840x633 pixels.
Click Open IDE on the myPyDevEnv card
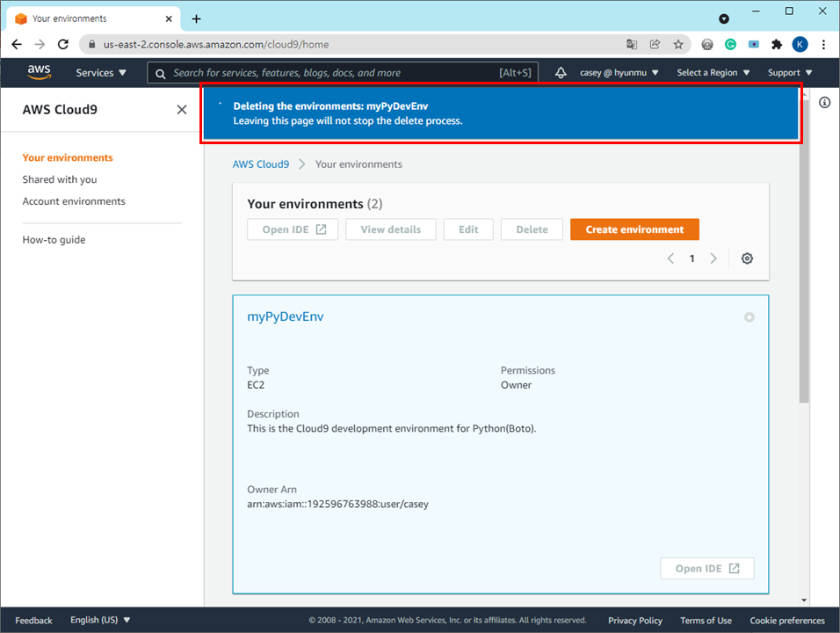[707, 569]
